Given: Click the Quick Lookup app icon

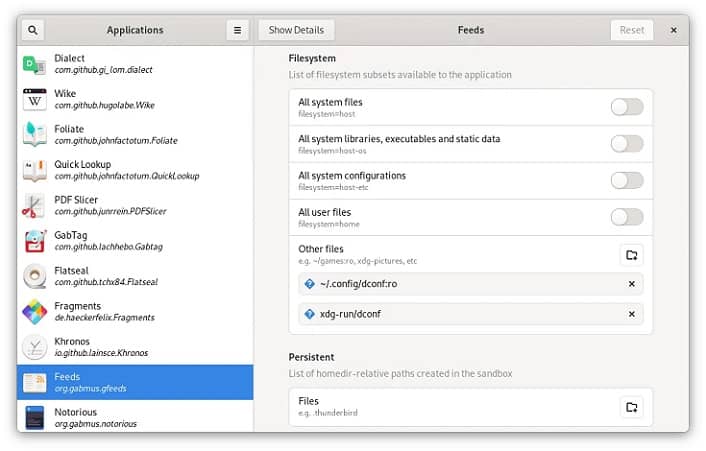Looking at the screenshot, I should click(x=35, y=170).
